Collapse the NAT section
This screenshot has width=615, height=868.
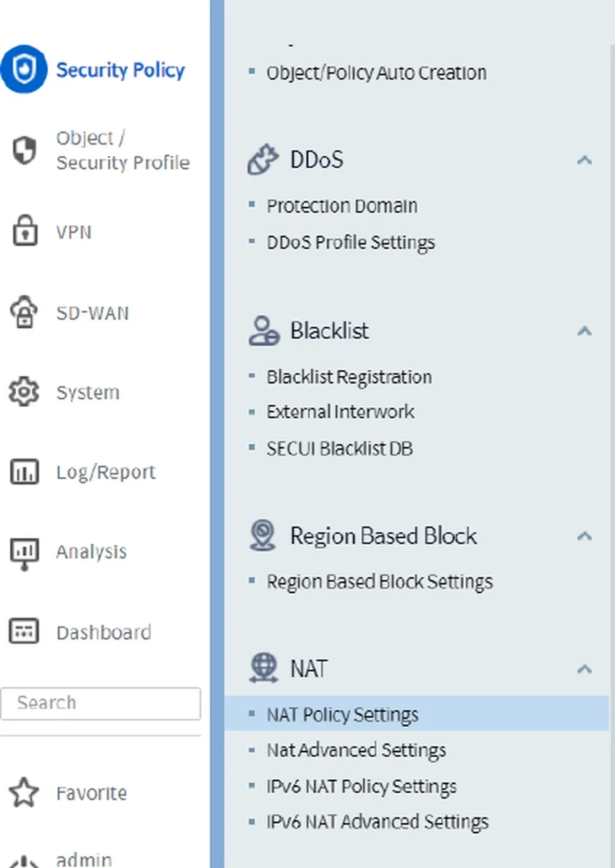coord(584,669)
